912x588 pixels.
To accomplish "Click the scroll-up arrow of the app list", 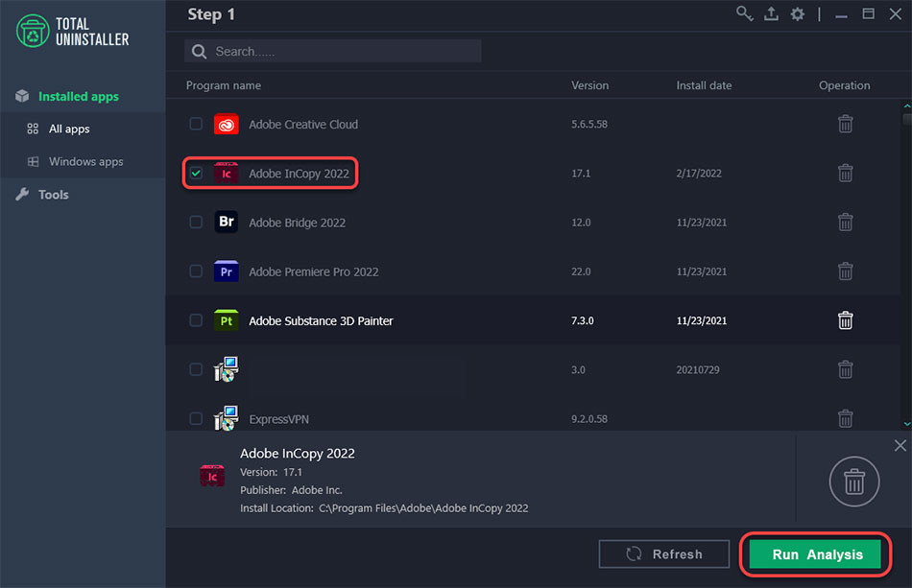I will tap(907, 106).
